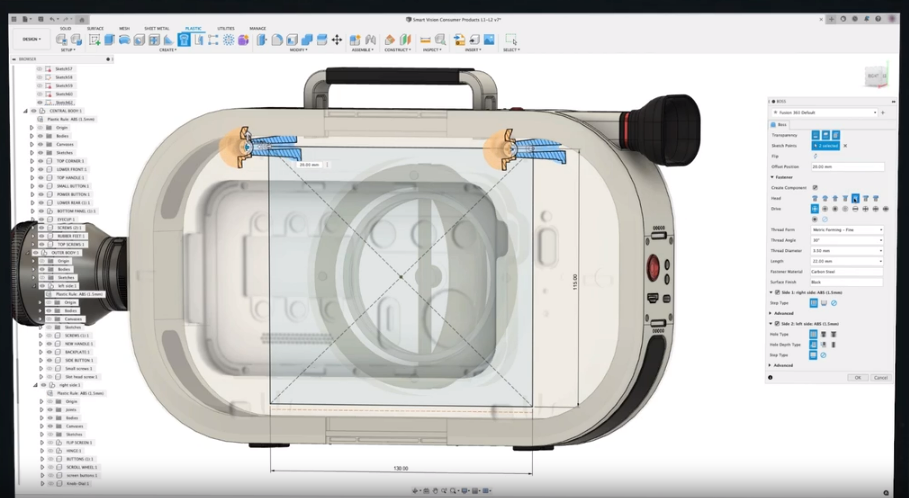Viewport: 909px width, 498px height.
Task: Click Cancel in the Boss dialog
Action: (881, 377)
